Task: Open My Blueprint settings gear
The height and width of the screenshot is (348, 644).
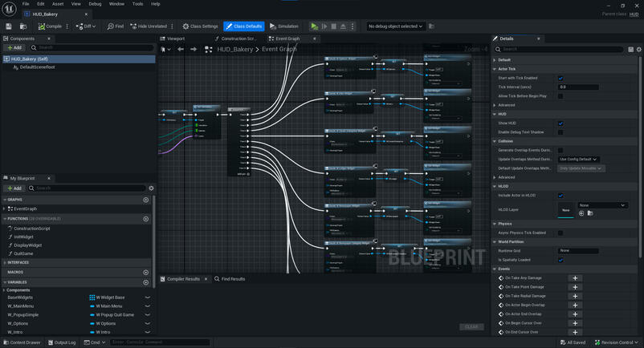Action: pos(151,188)
